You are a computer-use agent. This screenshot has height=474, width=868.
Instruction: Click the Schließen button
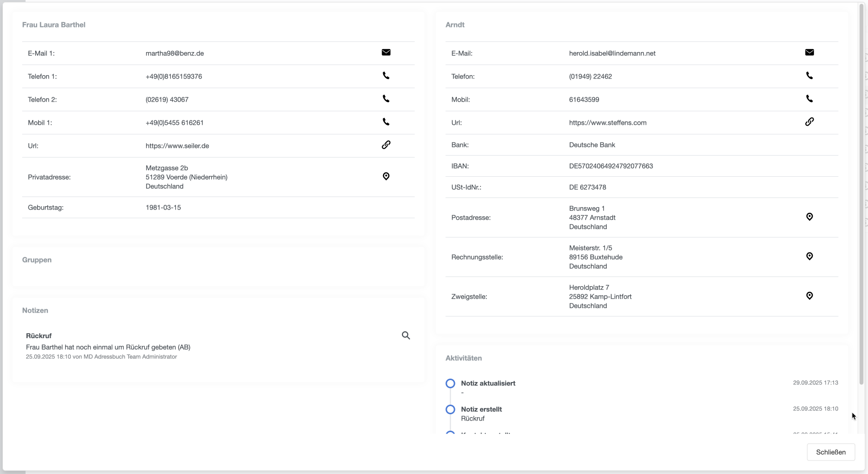[830, 452]
